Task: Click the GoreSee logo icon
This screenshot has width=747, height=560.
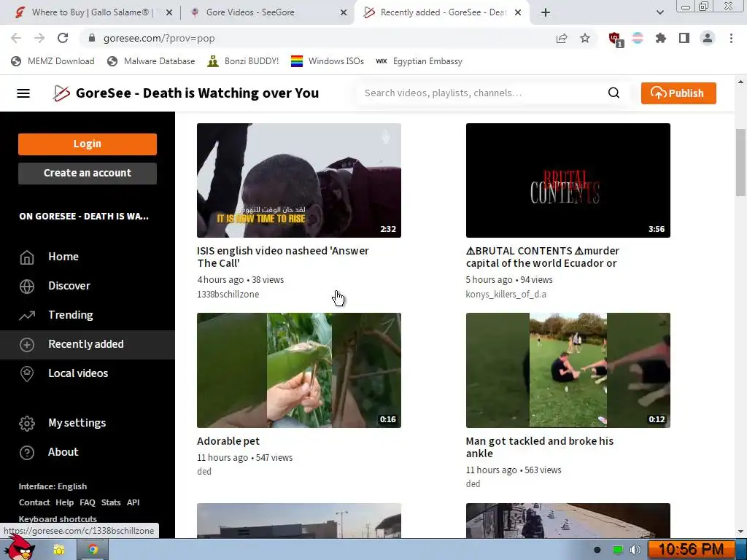Action: point(61,93)
